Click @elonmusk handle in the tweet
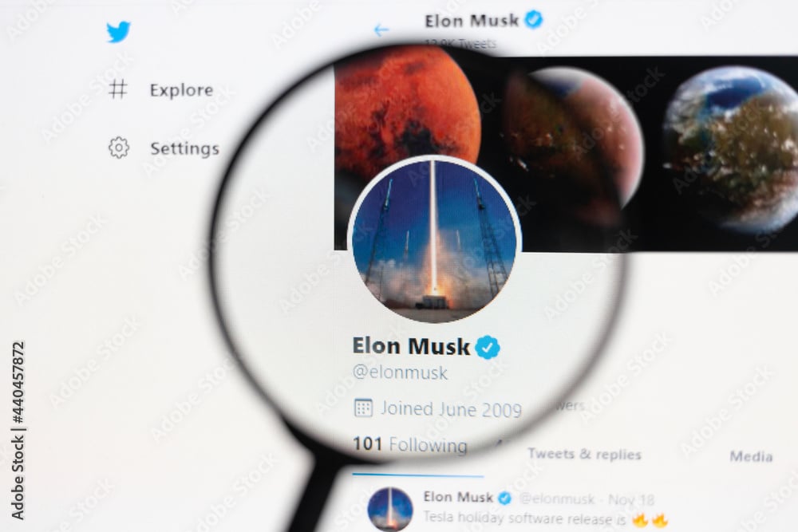Screen dimensions: 798x532 click(557, 499)
